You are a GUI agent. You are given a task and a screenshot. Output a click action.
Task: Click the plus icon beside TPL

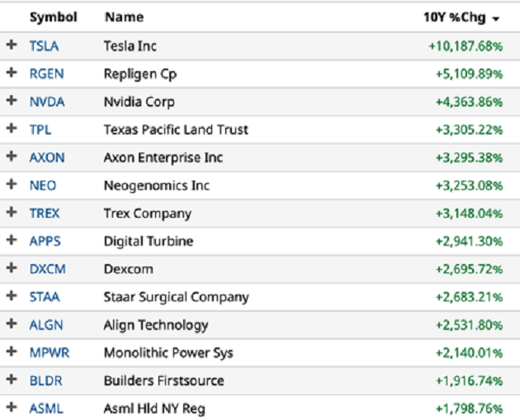(12, 130)
